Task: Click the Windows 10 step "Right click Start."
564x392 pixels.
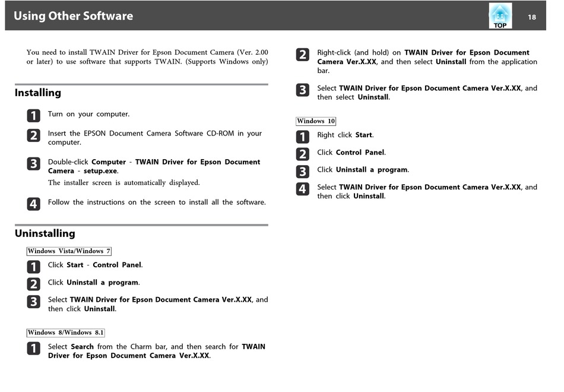Action: pos(346,135)
